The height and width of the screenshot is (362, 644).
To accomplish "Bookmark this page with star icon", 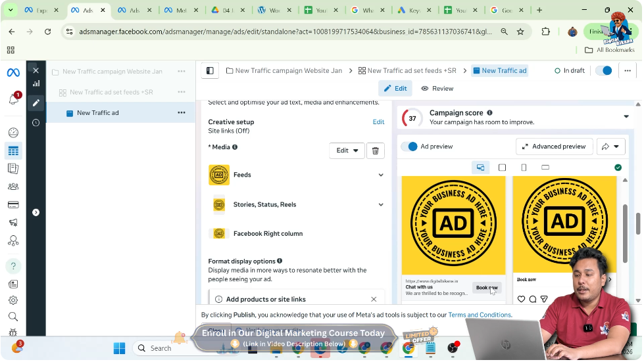I will point(520,32).
